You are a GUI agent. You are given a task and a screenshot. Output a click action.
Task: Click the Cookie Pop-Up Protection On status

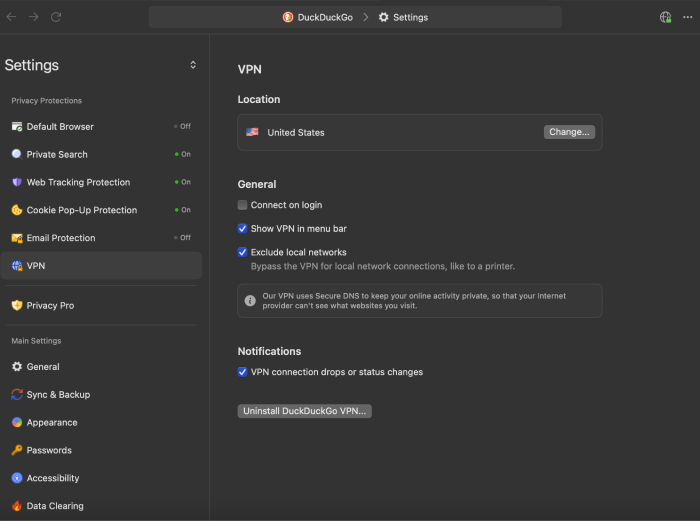[183, 210]
